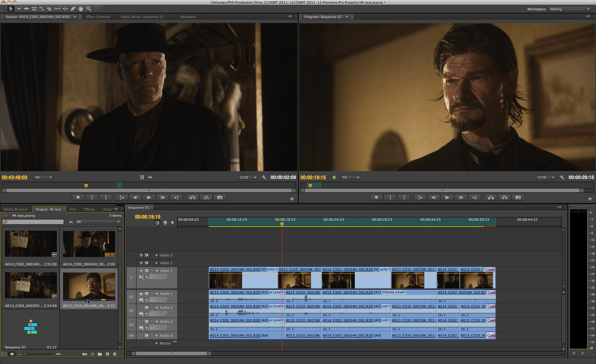
Task: Click Mark Out in Program monitor
Action: pyautogui.click(x=404, y=198)
